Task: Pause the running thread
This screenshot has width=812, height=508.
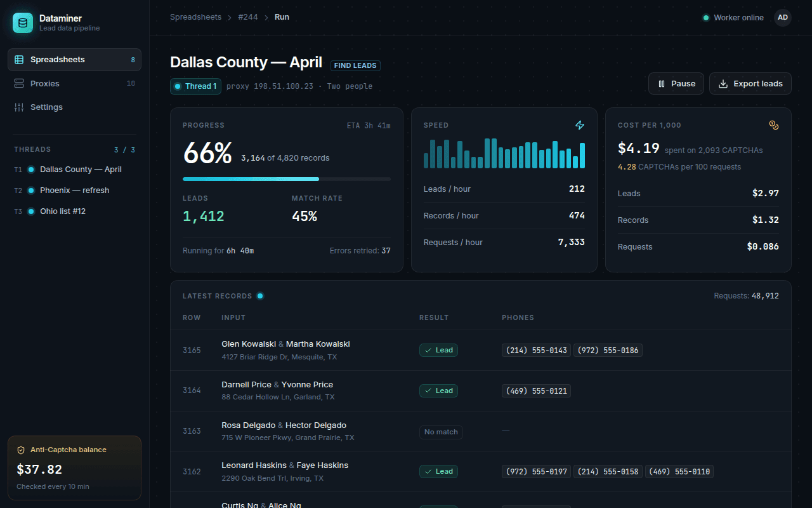Action: [x=676, y=84]
